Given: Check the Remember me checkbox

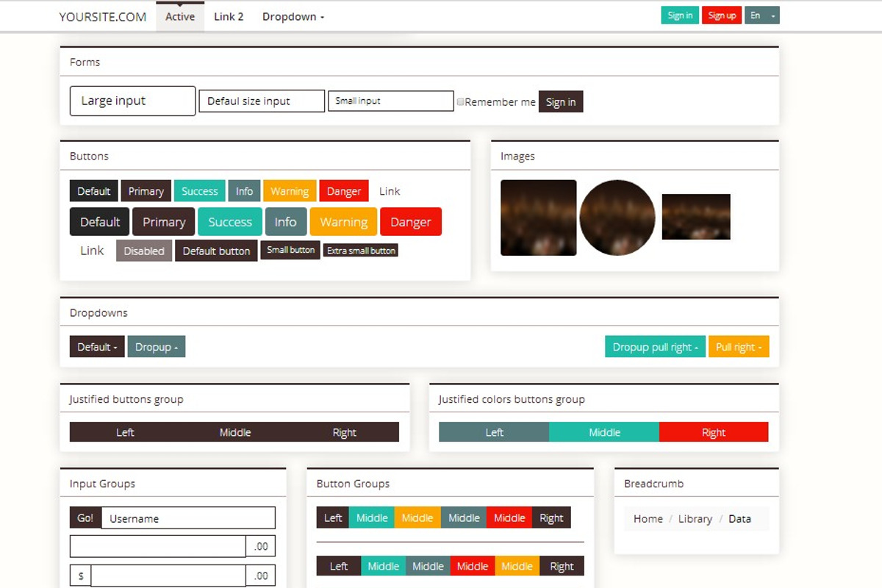Looking at the screenshot, I should click(x=460, y=101).
